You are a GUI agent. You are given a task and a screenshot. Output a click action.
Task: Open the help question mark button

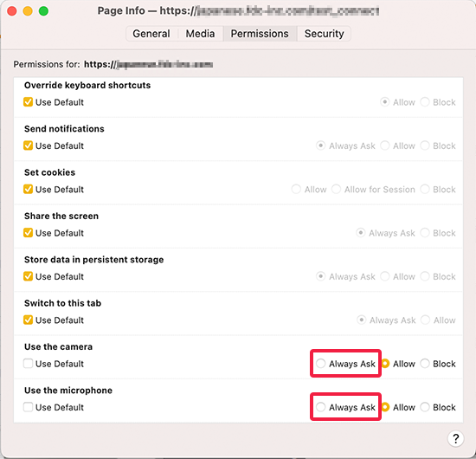(455, 438)
